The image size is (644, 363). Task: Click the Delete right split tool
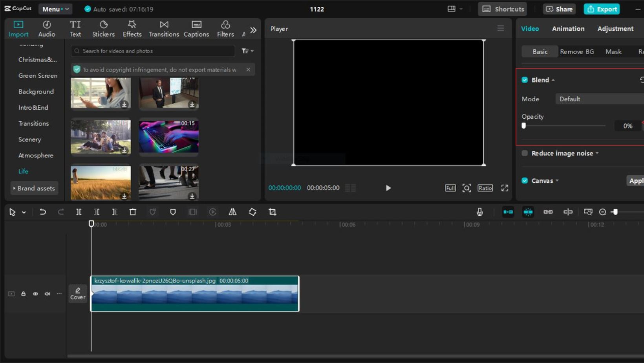(x=115, y=212)
